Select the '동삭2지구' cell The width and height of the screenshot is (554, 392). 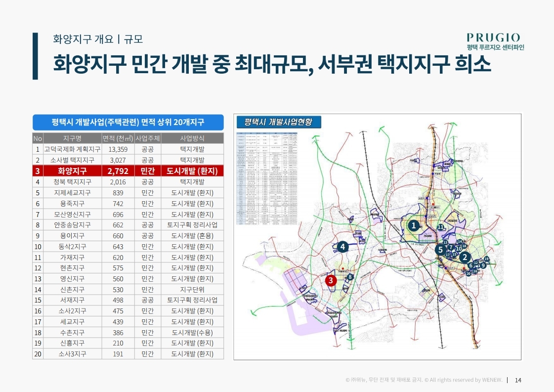pyautogui.click(x=73, y=247)
